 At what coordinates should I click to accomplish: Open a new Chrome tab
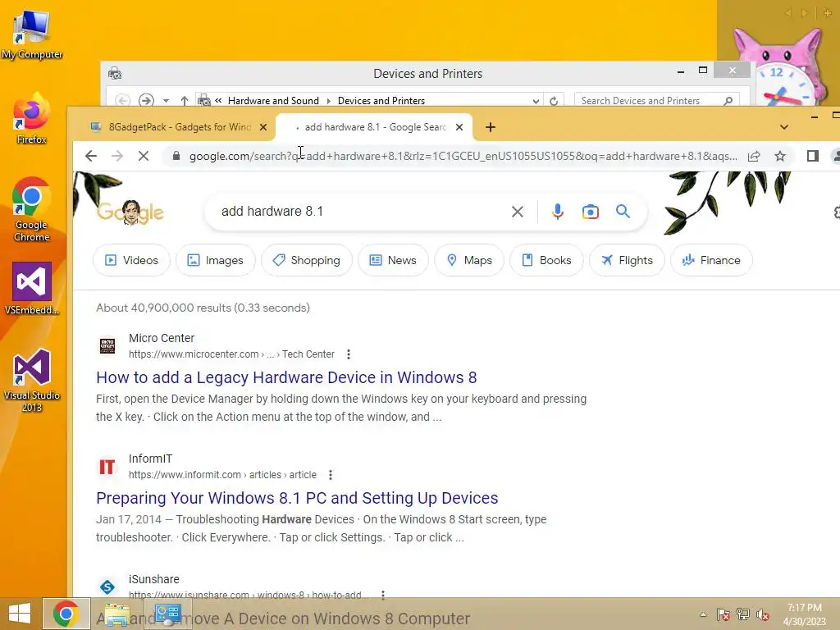[x=491, y=127]
